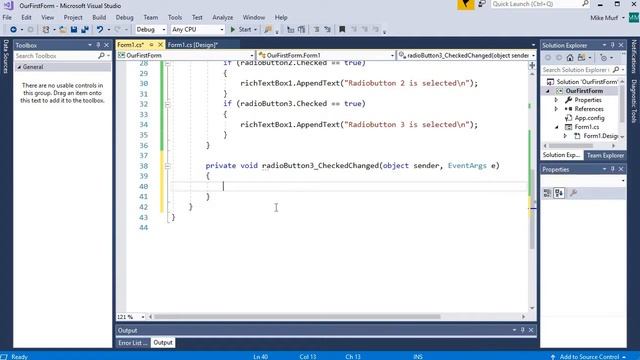Pin the Toolbox panel with auto-hide icon
640x360 pixels.
point(98,45)
